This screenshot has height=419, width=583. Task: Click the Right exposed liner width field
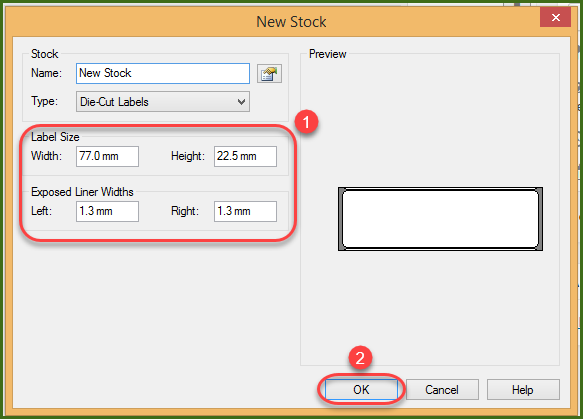point(245,211)
